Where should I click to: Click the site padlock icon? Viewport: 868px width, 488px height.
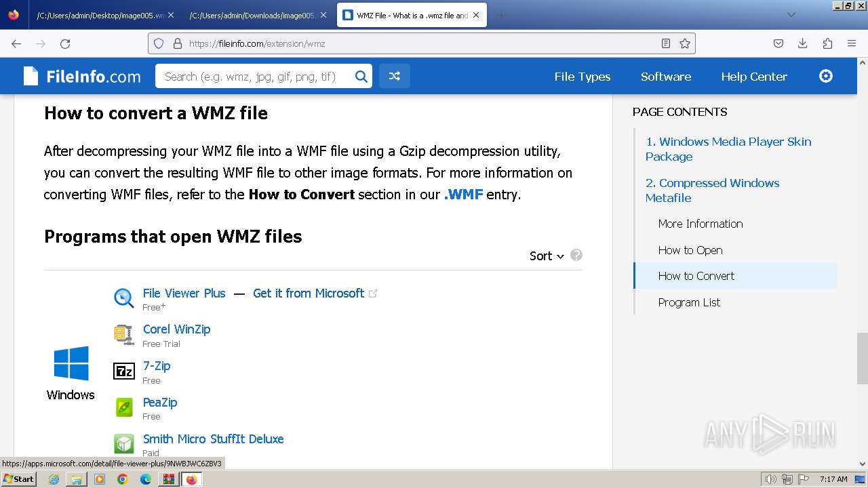[178, 43]
